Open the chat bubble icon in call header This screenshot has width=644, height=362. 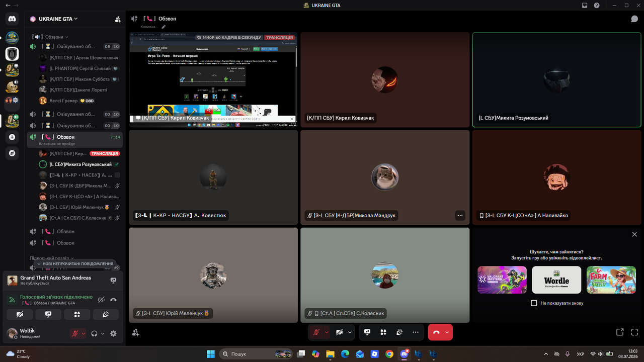tap(634, 19)
